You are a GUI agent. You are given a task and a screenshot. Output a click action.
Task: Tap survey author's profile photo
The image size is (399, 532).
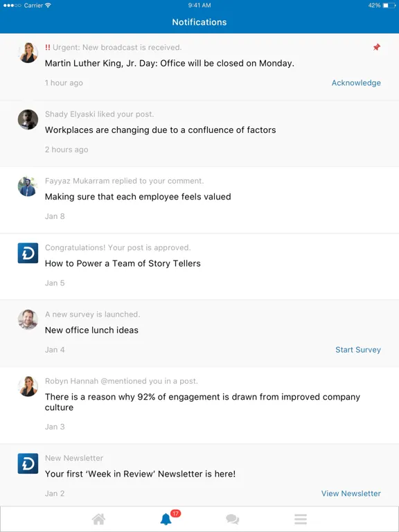click(x=28, y=319)
